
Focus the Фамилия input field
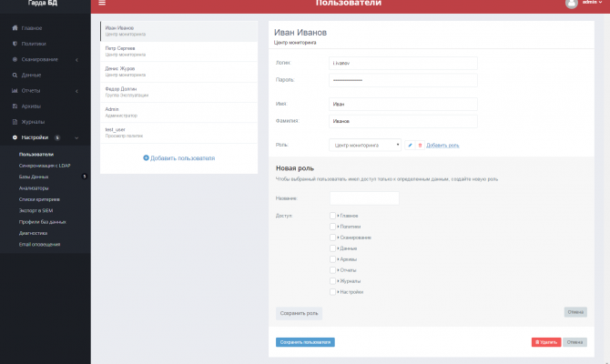click(x=403, y=121)
